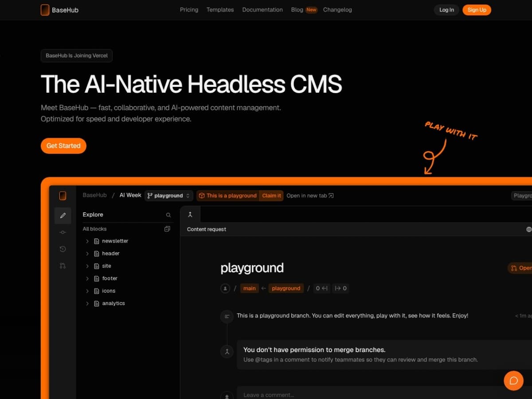532x399 pixels.
Task: Select the analytics document icon
Action: (x=96, y=303)
